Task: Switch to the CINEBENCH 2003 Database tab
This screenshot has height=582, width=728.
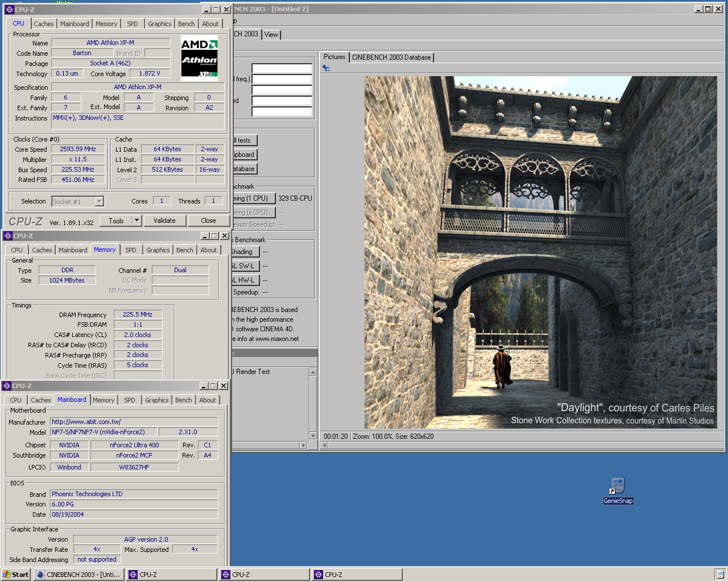Action: (x=391, y=57)
